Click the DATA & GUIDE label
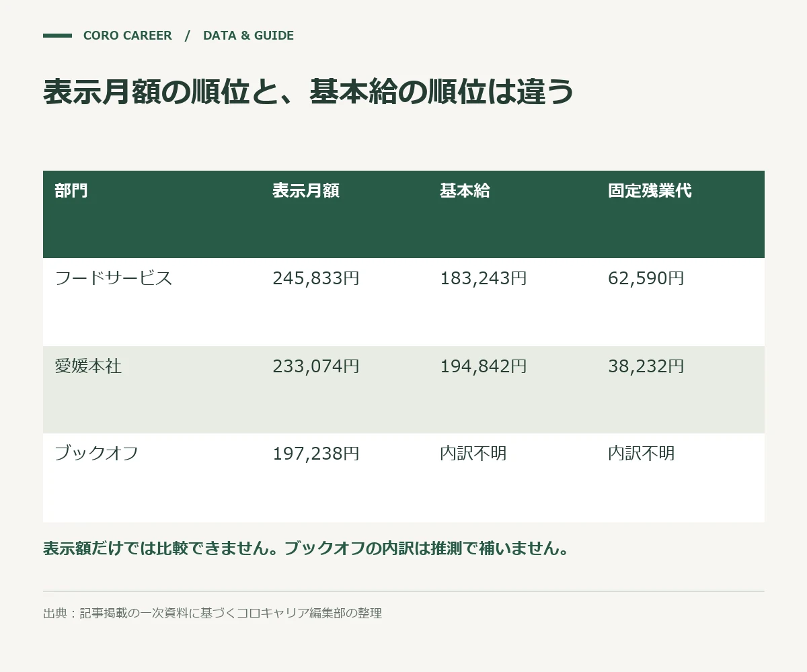The height and width of the screenshot is (672, 807). [x=248, y=36]
